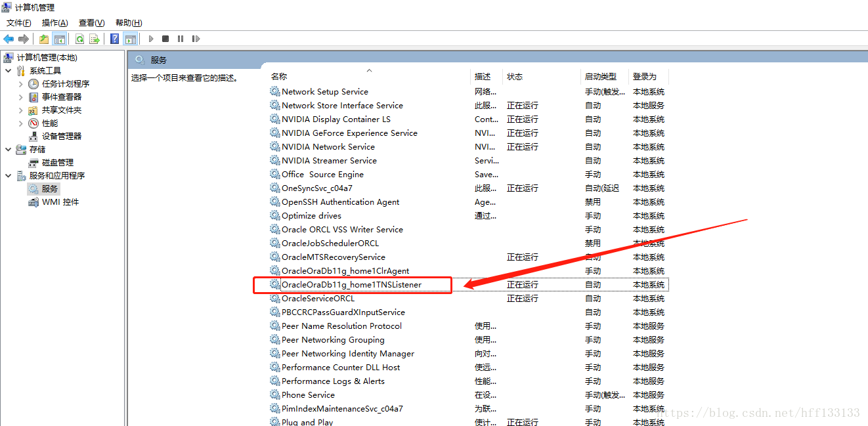Image resolution: width=868 pixels, height=426 pixels.
Task: Click the Export List toolbar icon
Action: 95,39
